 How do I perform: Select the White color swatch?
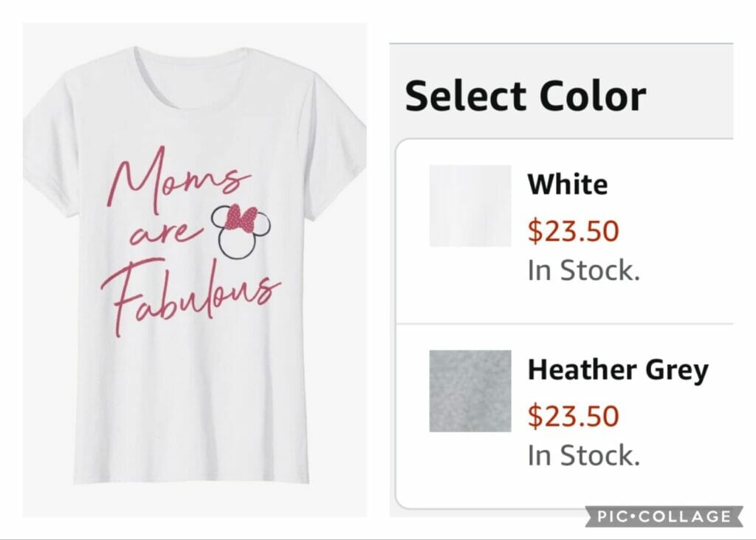coord(470,205)
